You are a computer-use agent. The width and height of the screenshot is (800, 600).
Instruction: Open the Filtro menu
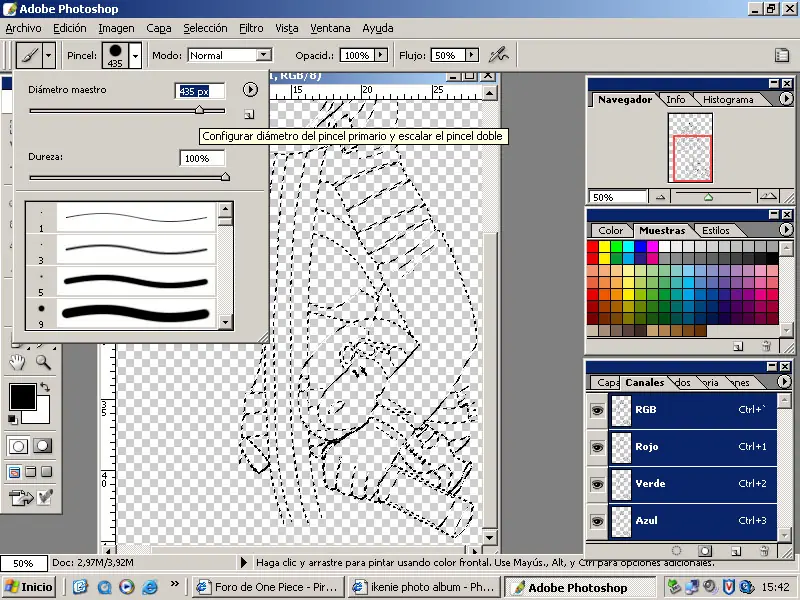point(252,28)
